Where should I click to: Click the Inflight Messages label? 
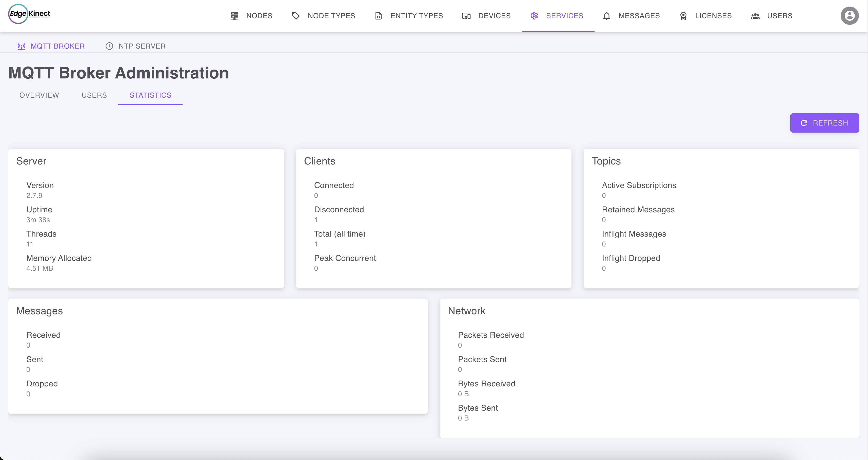point(634,234)
